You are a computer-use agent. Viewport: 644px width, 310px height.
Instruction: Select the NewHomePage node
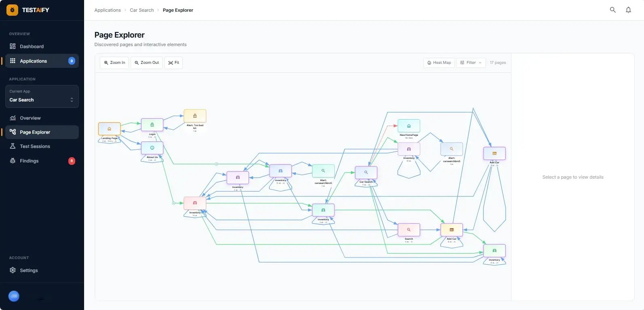point(409,126)
